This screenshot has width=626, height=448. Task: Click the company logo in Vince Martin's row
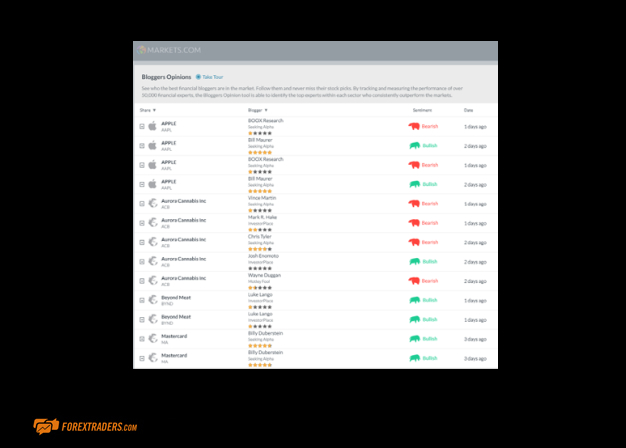pyautogui.click(x=153, y=203)
